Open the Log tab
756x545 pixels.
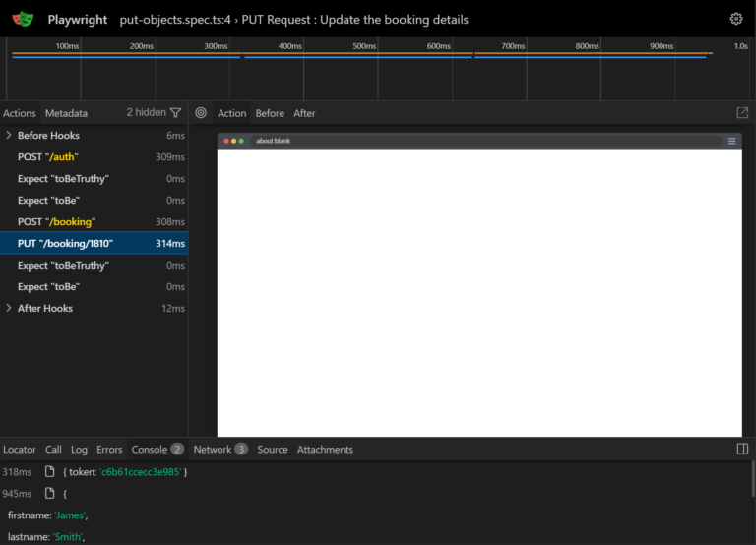(x=79, y=450)
